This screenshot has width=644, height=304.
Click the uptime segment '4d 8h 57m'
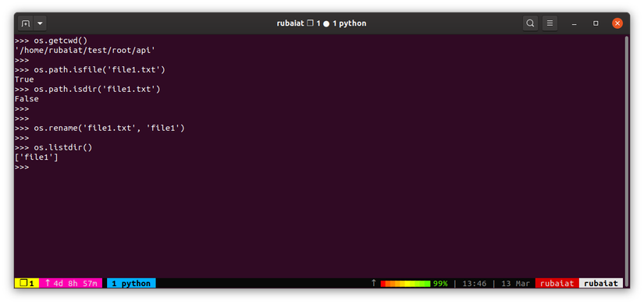tap(70, 283)
